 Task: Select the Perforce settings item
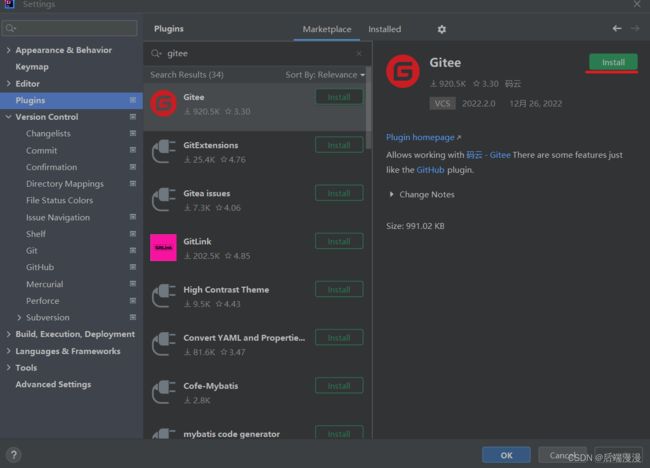[x=42, y=301]
